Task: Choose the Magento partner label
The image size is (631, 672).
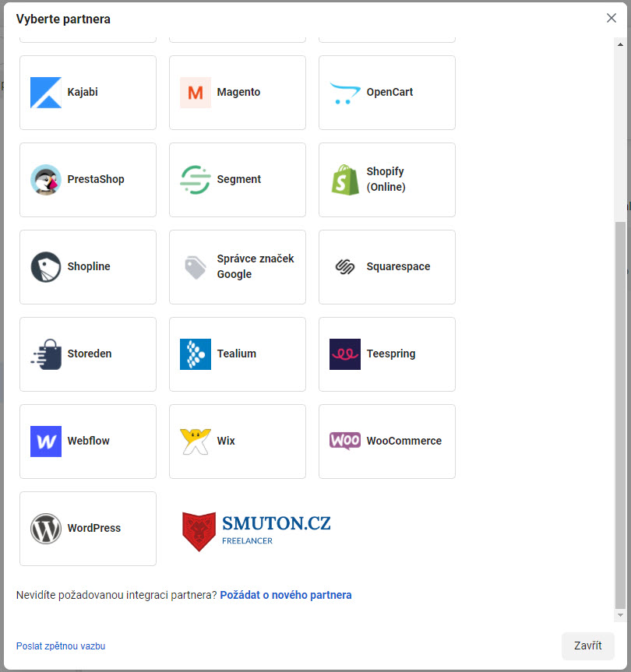Action: click(x=239, y=92)
